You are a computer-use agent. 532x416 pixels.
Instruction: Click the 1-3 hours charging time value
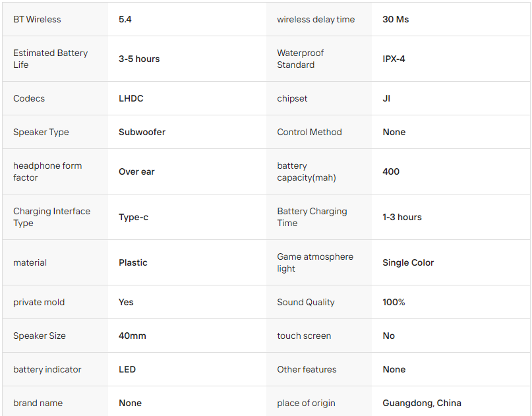coord(402,217)
